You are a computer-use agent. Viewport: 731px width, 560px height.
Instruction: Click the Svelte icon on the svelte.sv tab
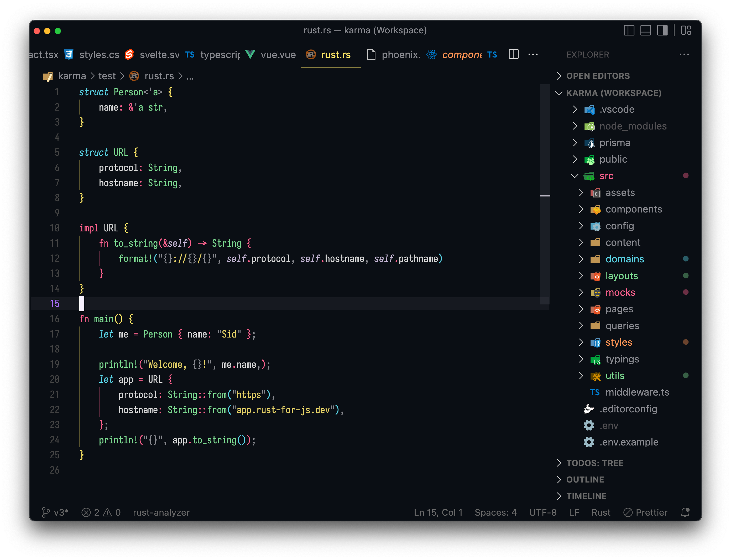130,55
